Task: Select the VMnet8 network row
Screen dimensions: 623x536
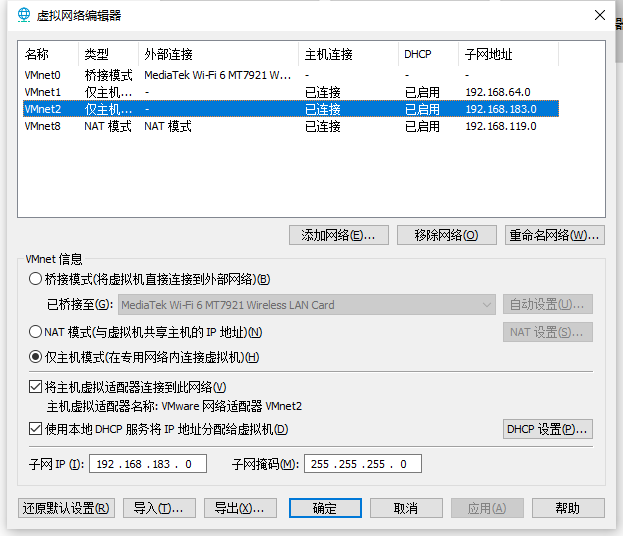Action: click(291, 126)
